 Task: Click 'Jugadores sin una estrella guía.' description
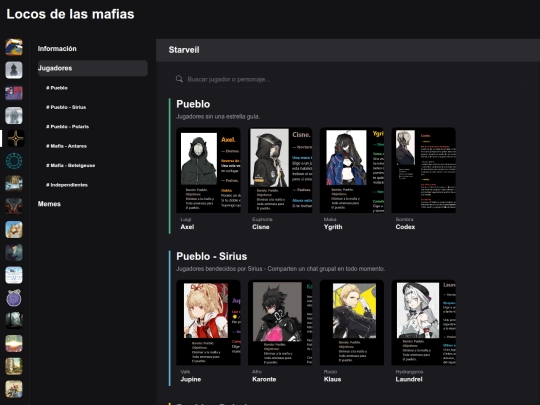[218, 116]
